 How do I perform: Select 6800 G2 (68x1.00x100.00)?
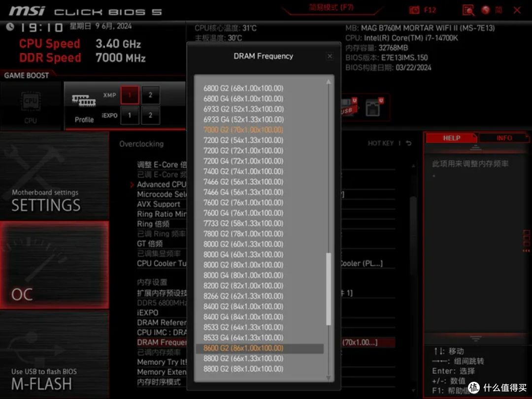pos(243,88)
